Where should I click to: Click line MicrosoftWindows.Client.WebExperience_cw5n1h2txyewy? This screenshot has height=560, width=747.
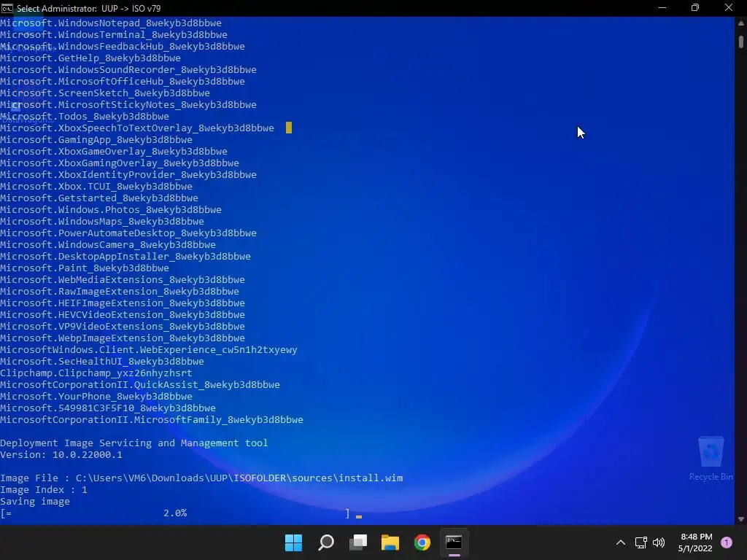pos(149,349)
